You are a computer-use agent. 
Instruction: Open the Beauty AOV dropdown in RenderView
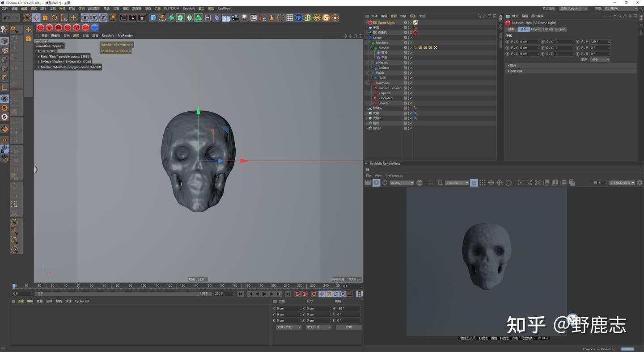click(401, 183)
